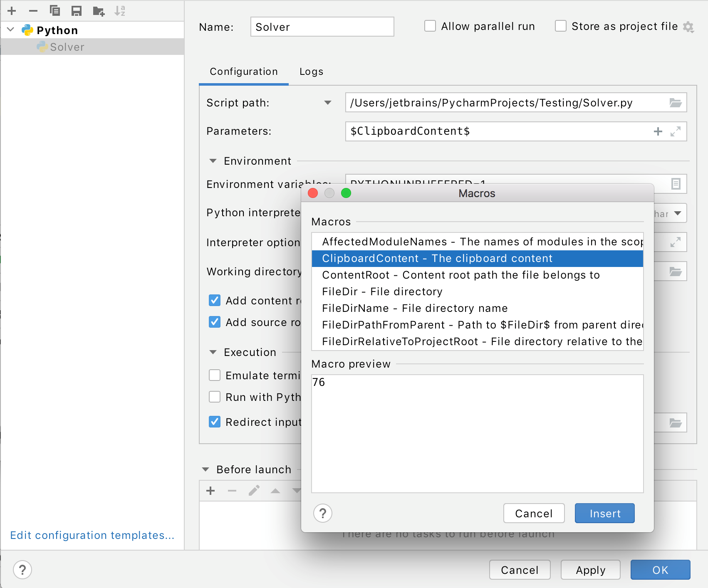This screenshot has width=708, height=588.
Task: Add a new run configuration
Action: click(12, 11)
